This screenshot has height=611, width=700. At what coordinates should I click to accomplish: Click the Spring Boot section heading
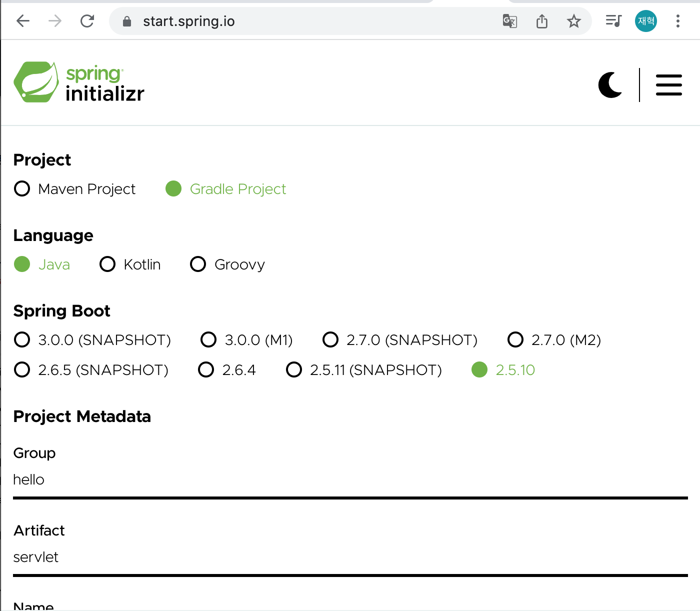coord(62,311)
